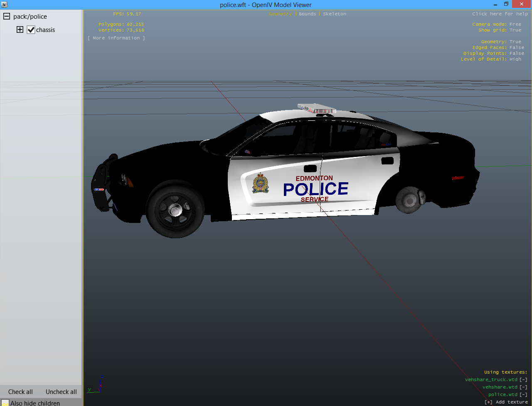Image resolution: width=532 pixels, height=406 pixels.
Task: Toggle the Also hide children checkbox
Action: point(5,403)
